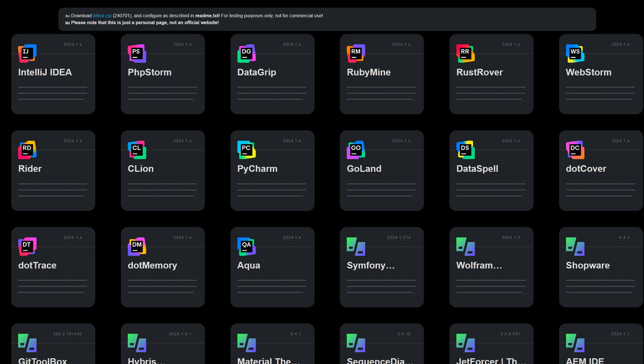The width and height of the screenshot is (644, 364).
Task: Click the PyCharm PC icon
Action: [x=247, y=150]
